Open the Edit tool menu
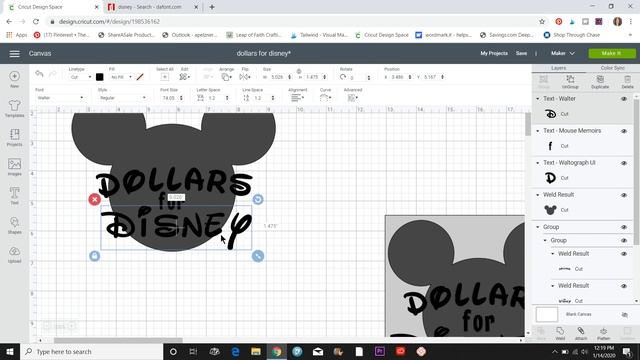The width and height of the screenshot is (640, 360). coord(184,77)
